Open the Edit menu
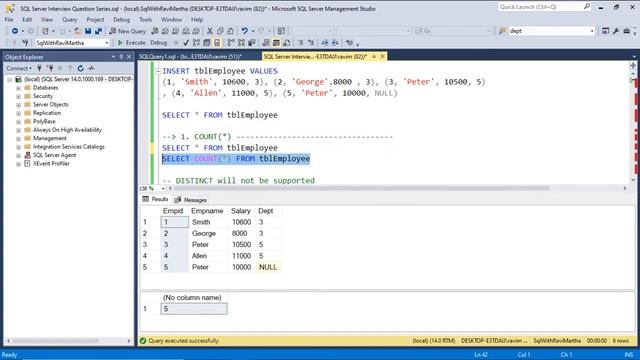This screenshot has height=360, width=640. pyautogui.click(x=27, y=20)
